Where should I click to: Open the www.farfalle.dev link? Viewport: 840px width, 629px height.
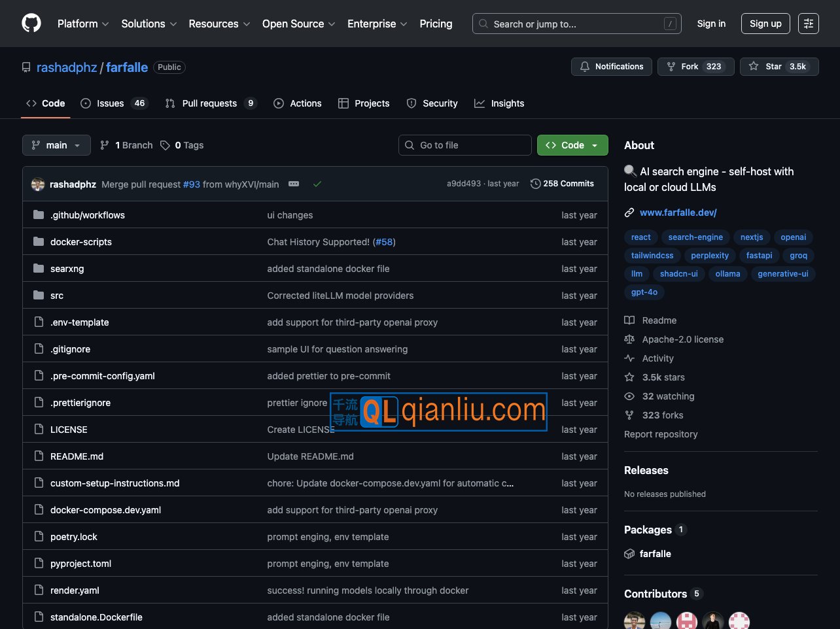pos(678,212)
